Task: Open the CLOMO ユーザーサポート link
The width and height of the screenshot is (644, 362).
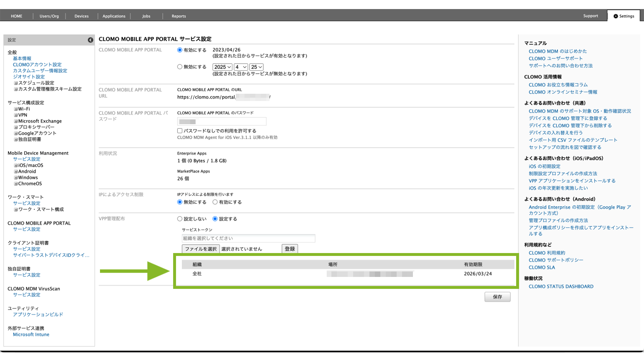Action: coord(556,59)
